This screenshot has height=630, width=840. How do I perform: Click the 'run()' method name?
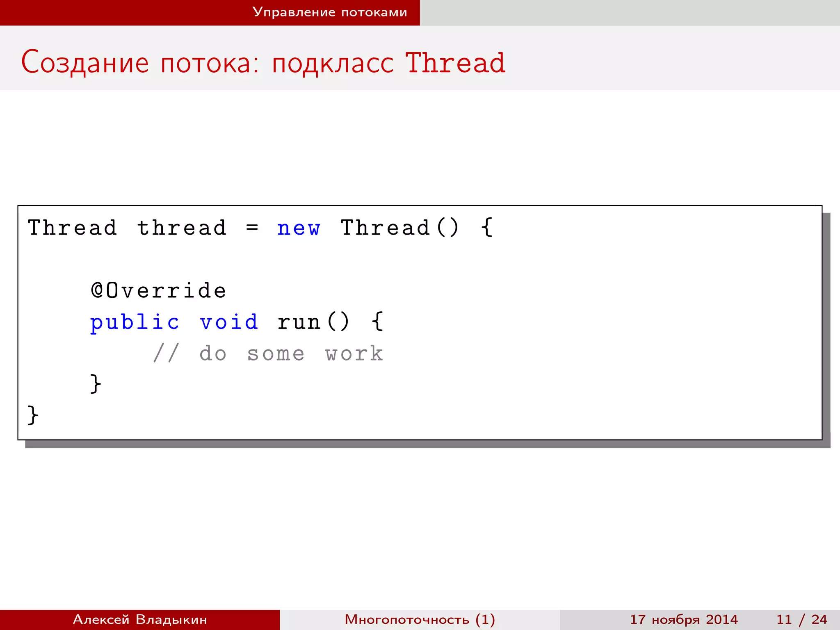point(313,322)
